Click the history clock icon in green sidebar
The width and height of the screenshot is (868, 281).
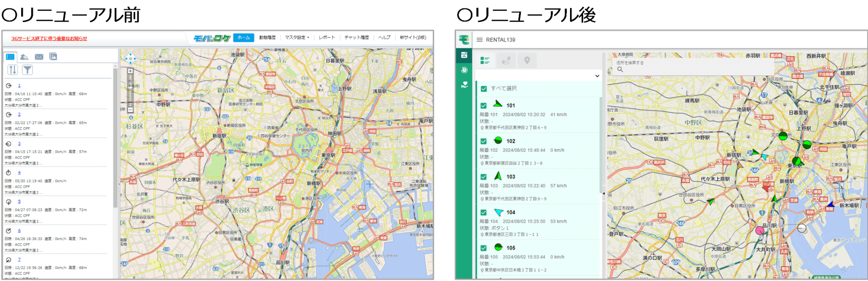tap(465, 70)
